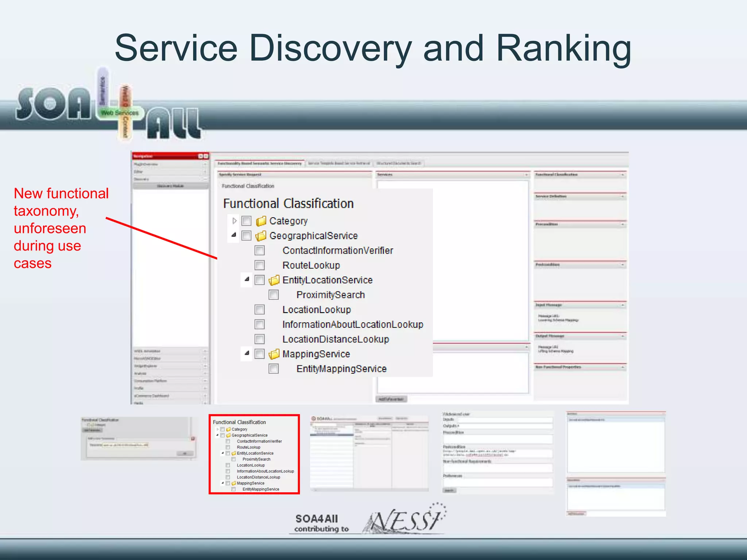Select the ContactInformationVerifier label in large tree
This screenshot has width=747, height=560.
338,250
